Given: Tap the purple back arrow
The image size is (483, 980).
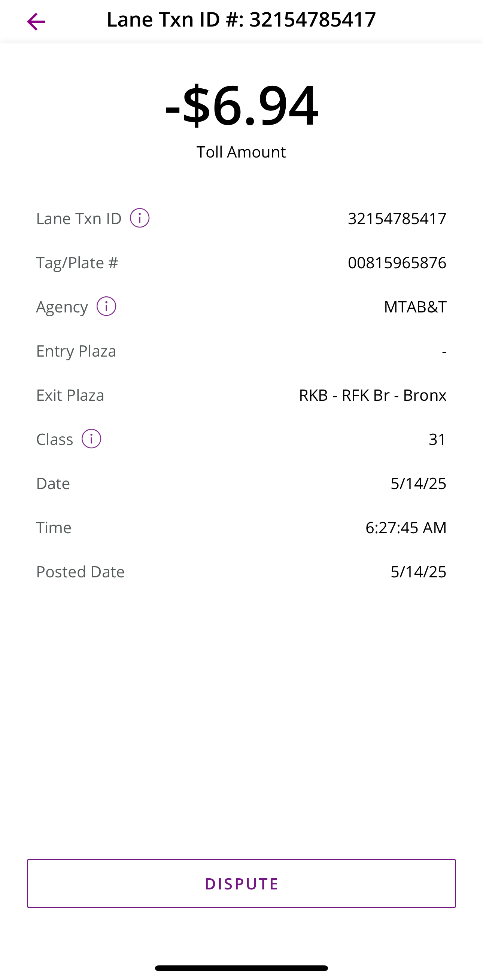Looking at the screenshot, I should [x=36, y=22].
